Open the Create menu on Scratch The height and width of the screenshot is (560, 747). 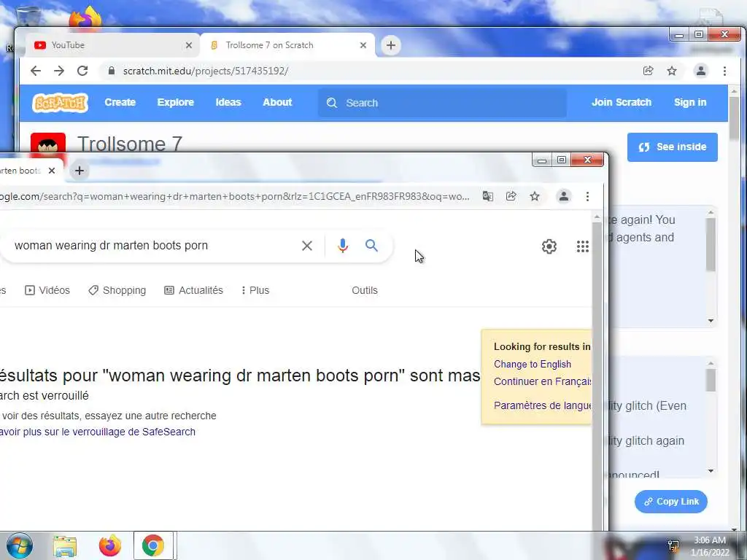120,102
